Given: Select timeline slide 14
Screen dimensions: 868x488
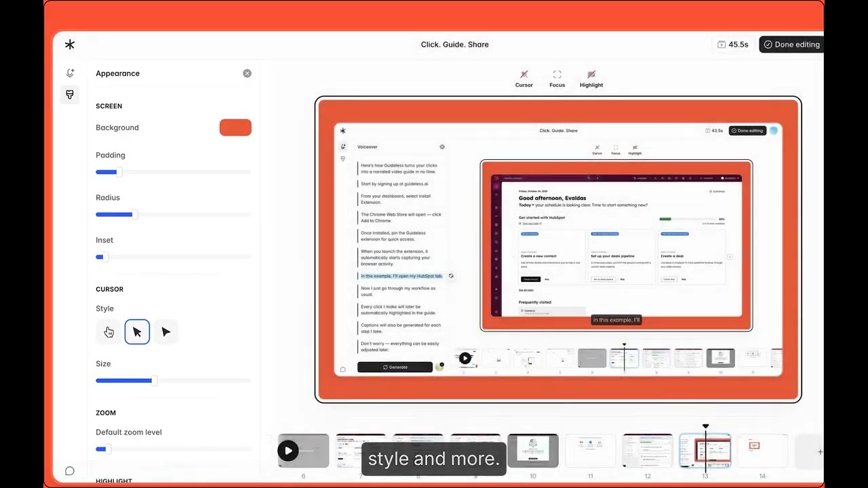Looking at the screenshot, I should click(x=762, y=451).
